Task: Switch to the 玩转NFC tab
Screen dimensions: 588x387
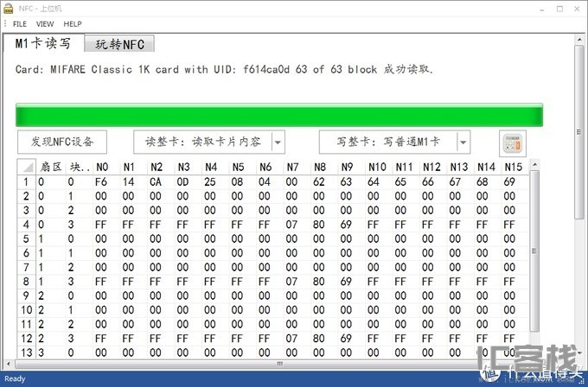Action: 119,44
